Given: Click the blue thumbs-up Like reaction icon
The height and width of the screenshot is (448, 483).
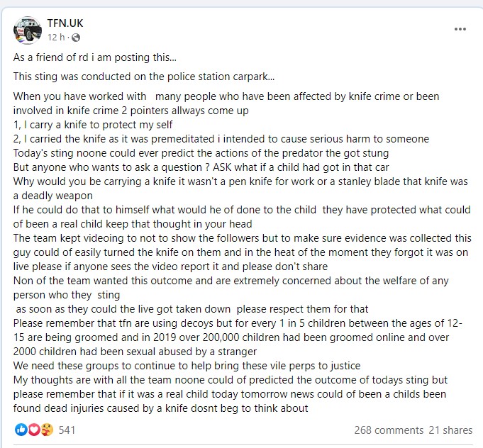Looking at the screenshot, I should pyautogui.click(x=21, y=430).
